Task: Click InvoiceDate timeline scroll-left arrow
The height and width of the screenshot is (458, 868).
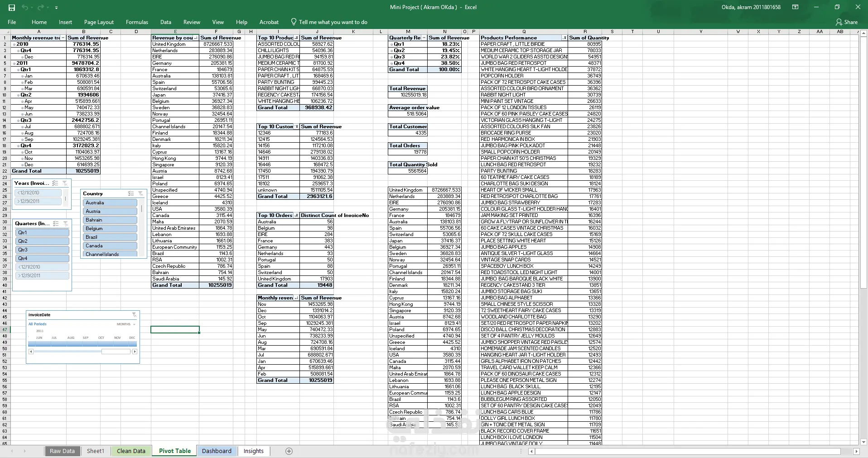Action: (31, 352)
